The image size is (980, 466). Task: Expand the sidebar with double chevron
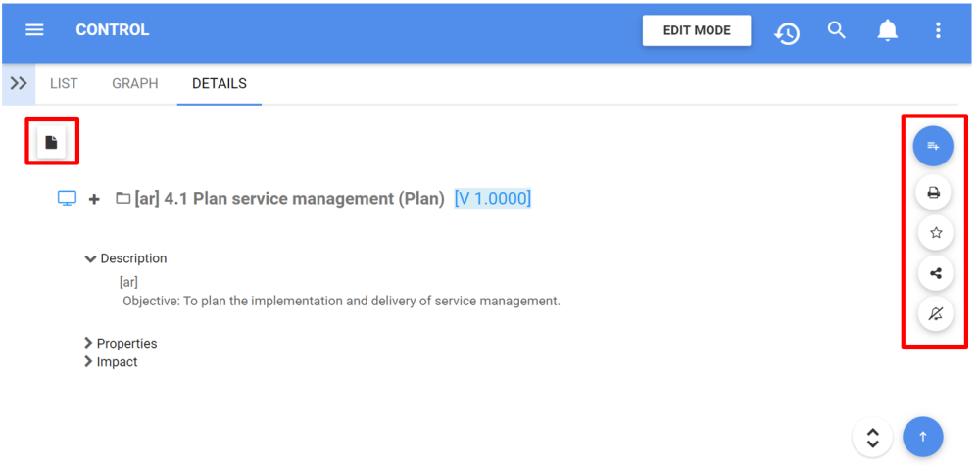click(18, 84)
